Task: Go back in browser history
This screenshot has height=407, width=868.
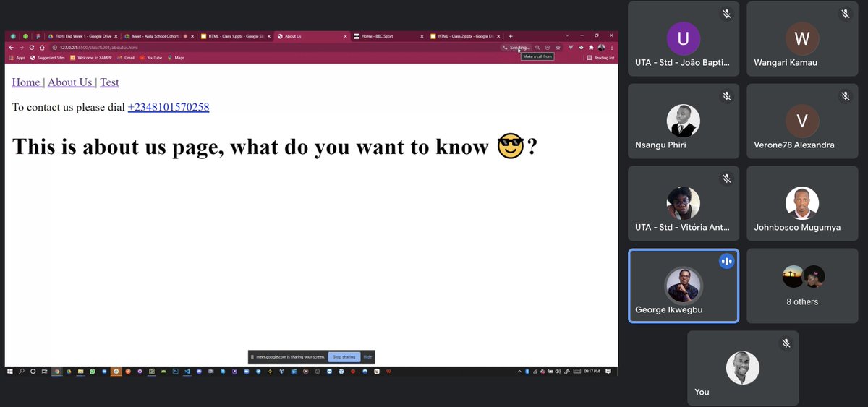Action: (x=11, y=48)
